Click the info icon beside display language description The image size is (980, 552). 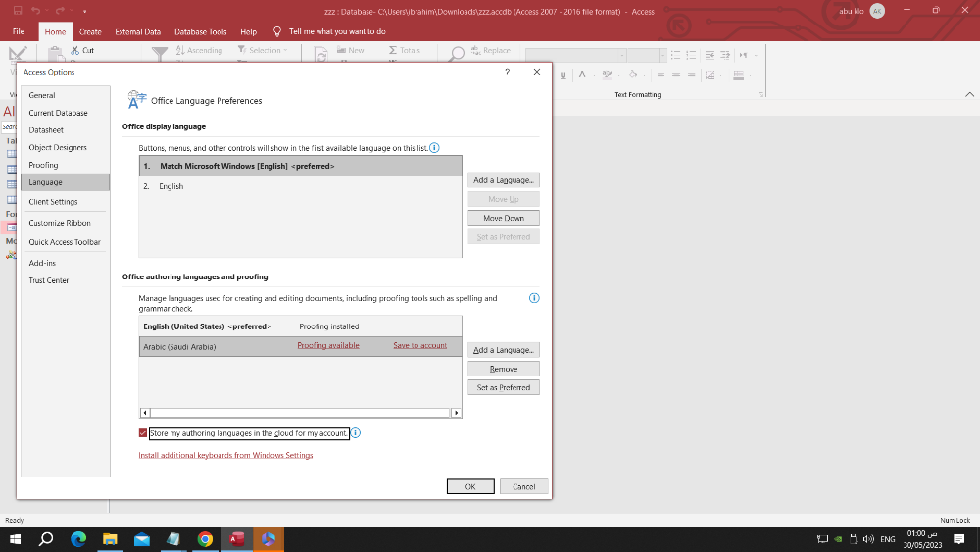[434, 148]
